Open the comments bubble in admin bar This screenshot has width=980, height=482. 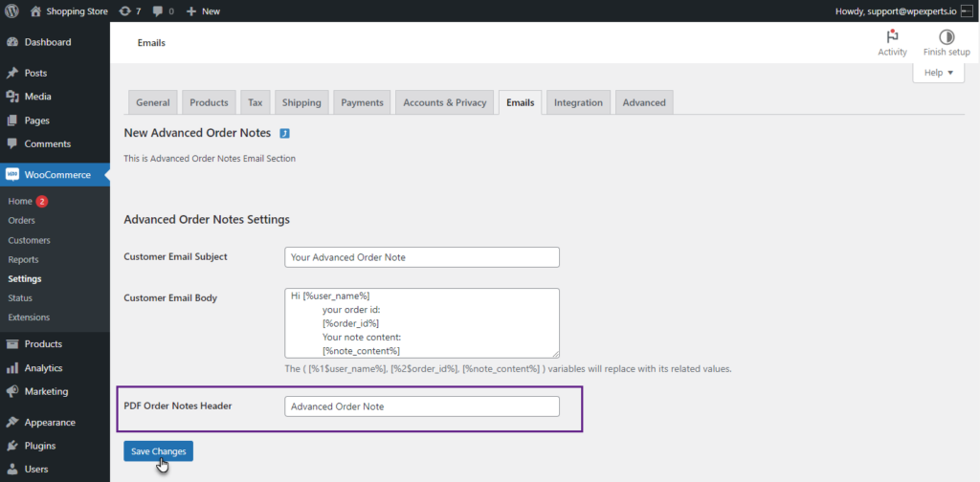click(x=163, y=11)
